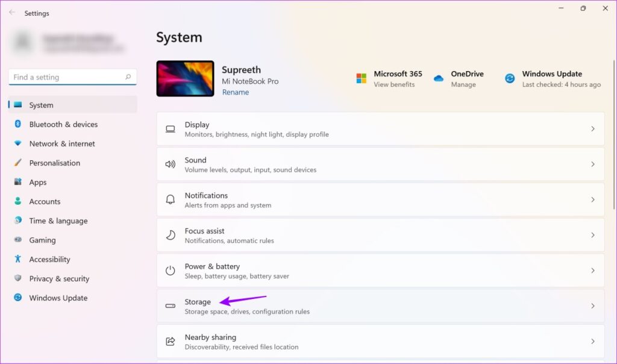The height and width of the screenshot is (364, 617).
Task: Click the back arrow next to Settings
Action: pyautogui.click(x=12, y=13)
